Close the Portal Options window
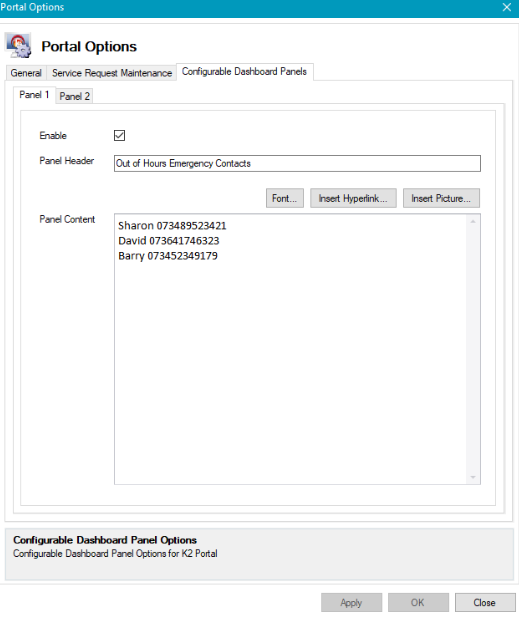Screen dimensions: 519x618 point(507,7)
